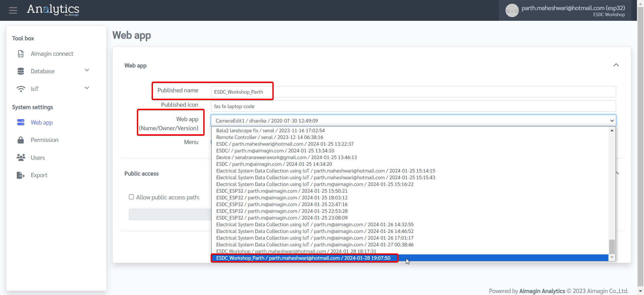
Task: Select ESDC_ESP32 2024-01-25 22:47:16 entry
Action: pos(410,204)
